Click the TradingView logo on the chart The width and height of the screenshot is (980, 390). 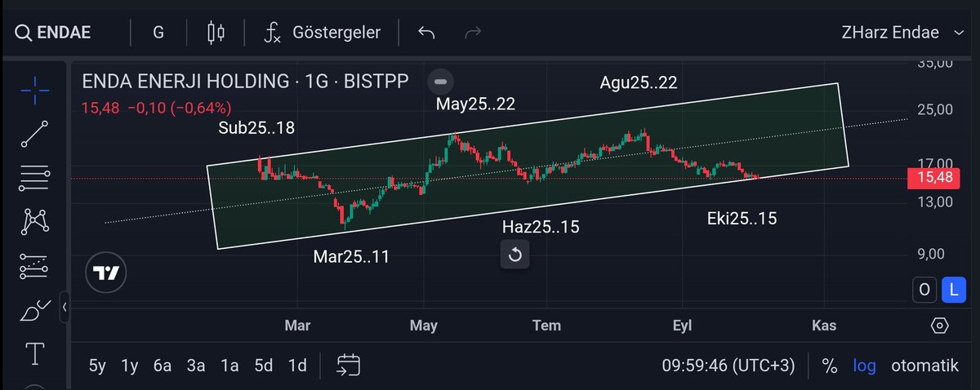(107, 273)
